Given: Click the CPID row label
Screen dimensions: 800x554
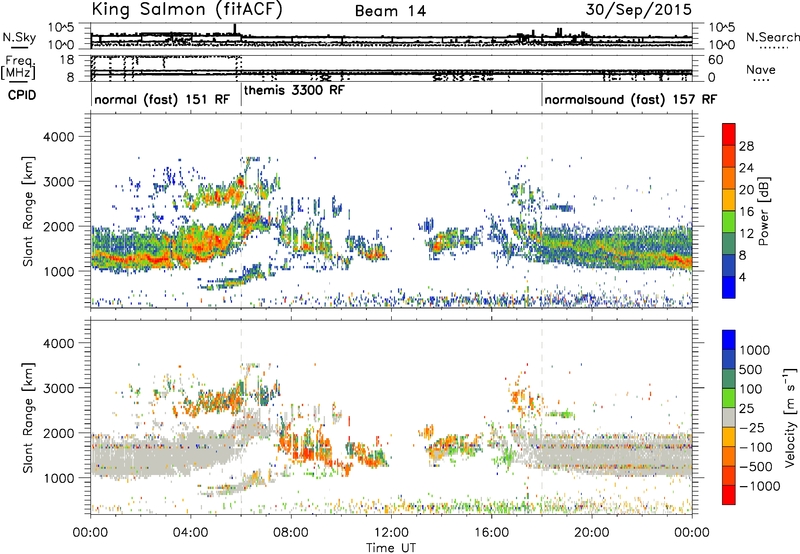Looking at the screenshot, I should tap(22, 95).
